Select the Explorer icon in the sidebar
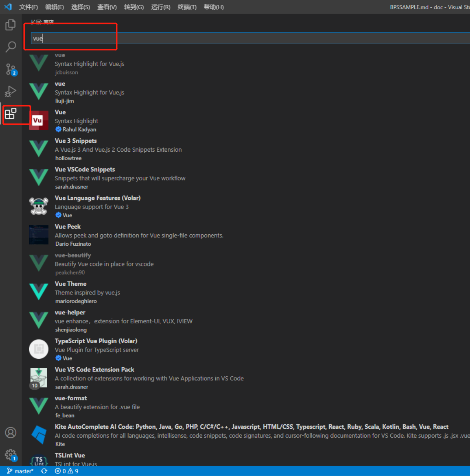Image resolution: width=470 pixels, height=476 pixels. click(10, 24)
